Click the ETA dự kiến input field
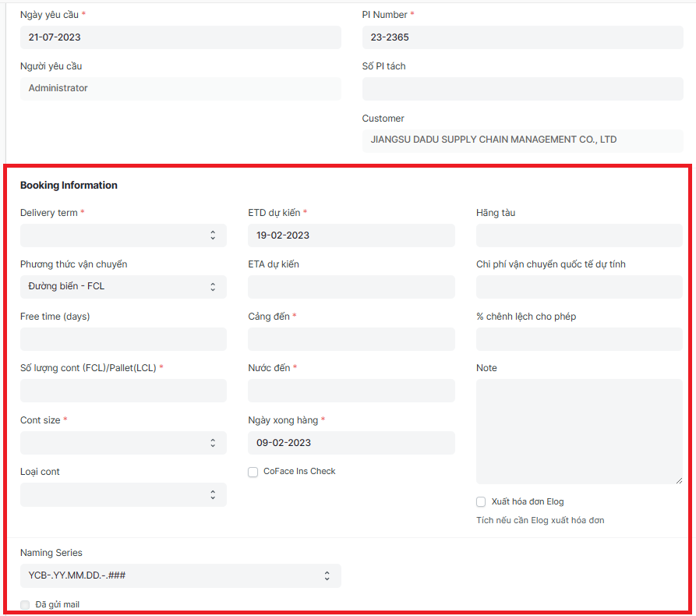This screenshot has height=616, width=696. [x=351, y=287]
